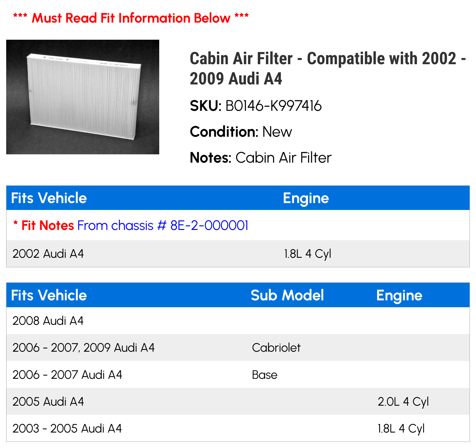Click the Cabriolet sub model cell

[276, 348]
